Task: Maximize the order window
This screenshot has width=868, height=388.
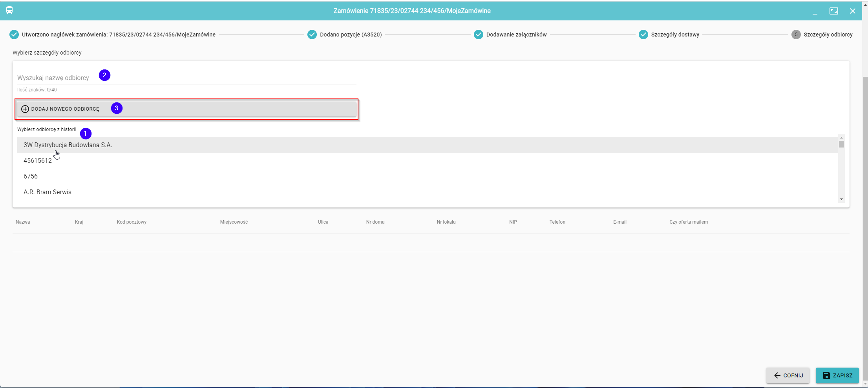Action: click(833, 11)
